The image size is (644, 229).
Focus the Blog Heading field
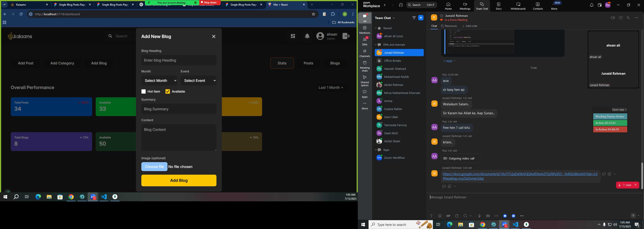click(179, 60)
